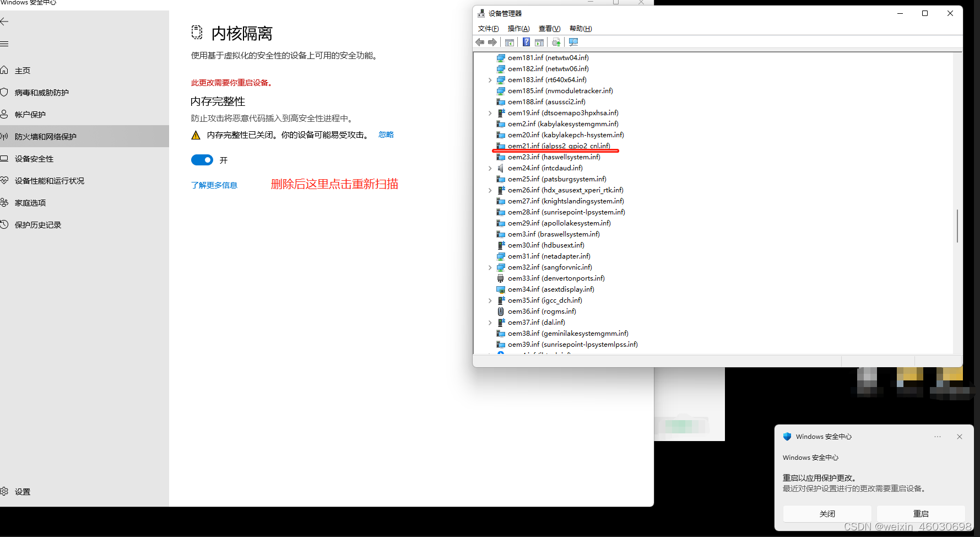Click the Device Manager vertical scrollbar thumb
Image resolution: width=980 pixels, height=537 pixels.
(957, 225)
